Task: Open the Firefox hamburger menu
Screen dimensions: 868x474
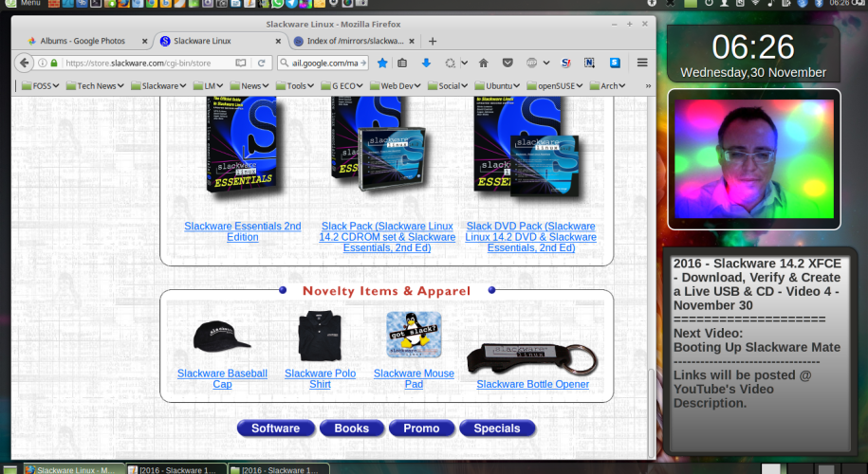Action: (642, 63)
